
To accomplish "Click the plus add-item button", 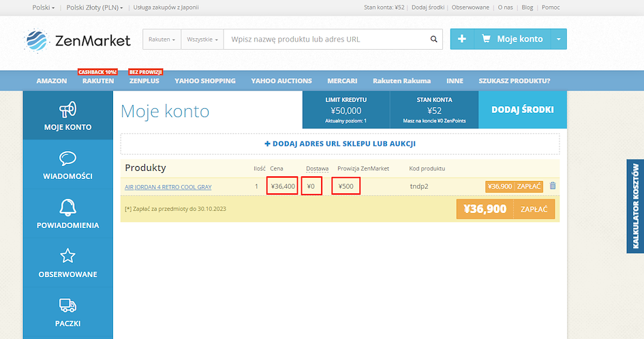I will click(462, 39).
